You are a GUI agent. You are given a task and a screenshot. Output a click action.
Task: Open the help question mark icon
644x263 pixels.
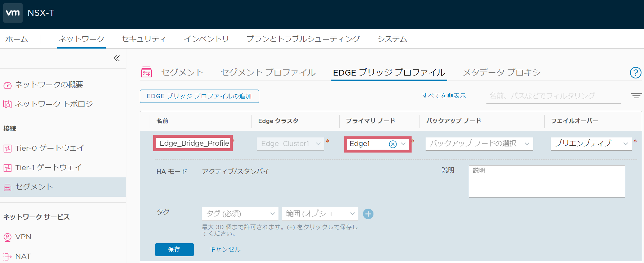[635, 73]
